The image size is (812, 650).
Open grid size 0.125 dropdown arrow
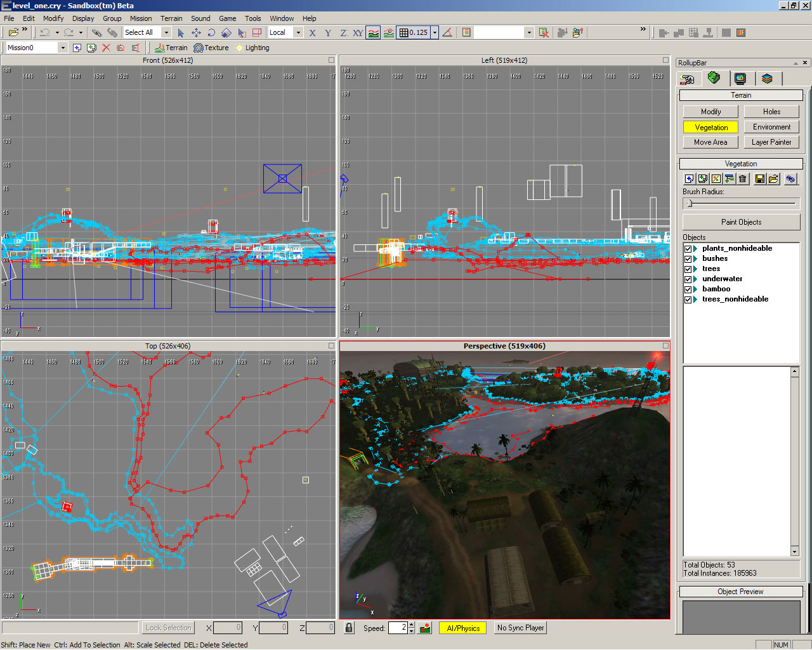435,32
